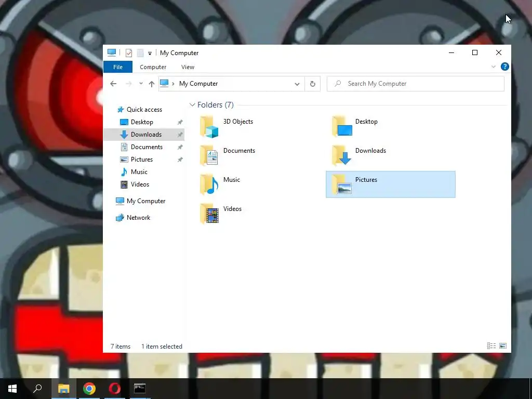This screenshot has width=532, height=399.
Task: Open the View ribbon tab
Action: pyautogui.click(x=188, y=67)
